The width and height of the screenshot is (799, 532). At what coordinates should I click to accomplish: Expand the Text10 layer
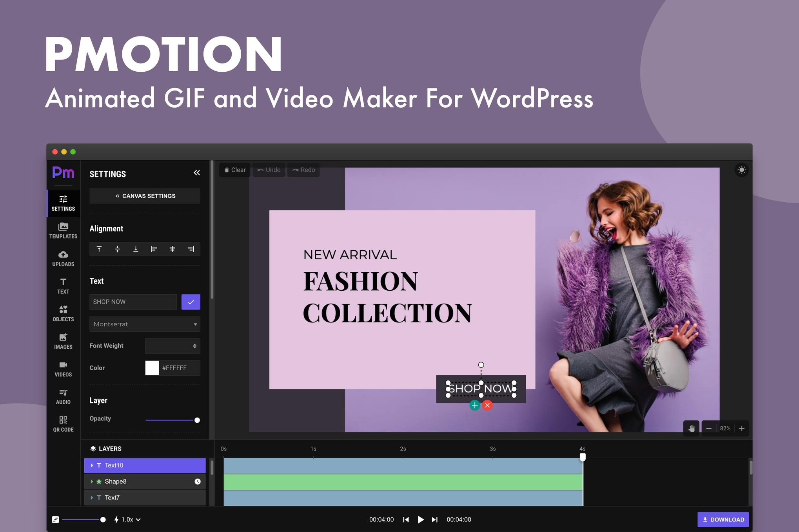[92, 465]
